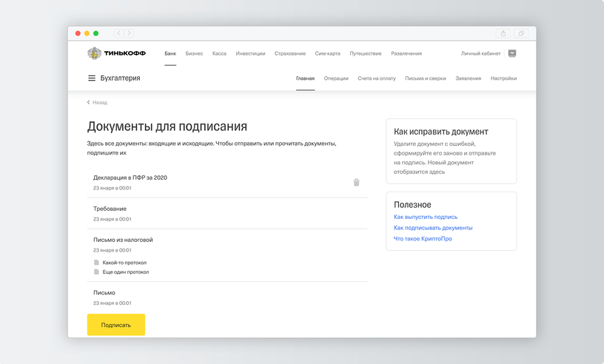Image resolution: width=604 pixels, height=364 pixels.
Task: Open the Как выпустить подпись link
Action: tap(426, 217)
